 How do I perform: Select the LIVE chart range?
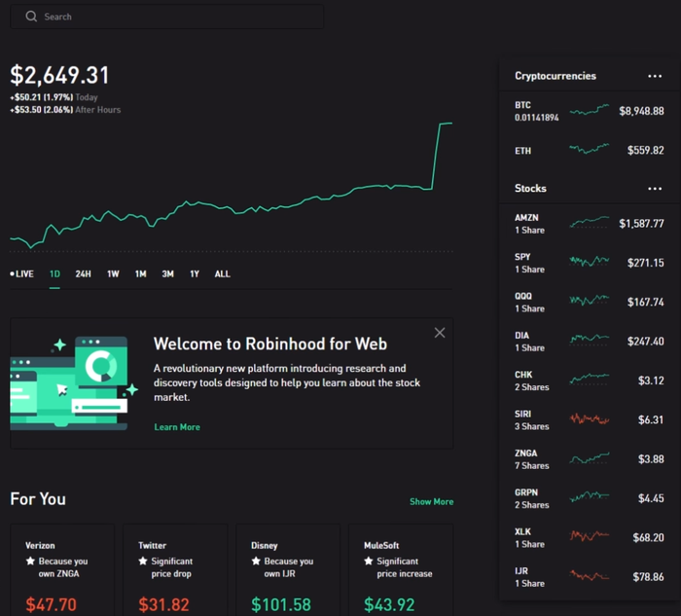22,274
